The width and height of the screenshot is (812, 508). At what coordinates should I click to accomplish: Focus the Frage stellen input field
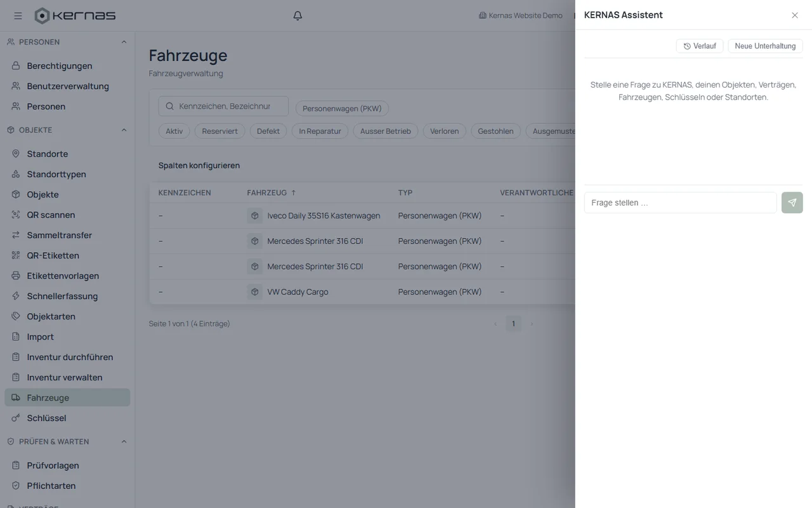coord(680,203)
